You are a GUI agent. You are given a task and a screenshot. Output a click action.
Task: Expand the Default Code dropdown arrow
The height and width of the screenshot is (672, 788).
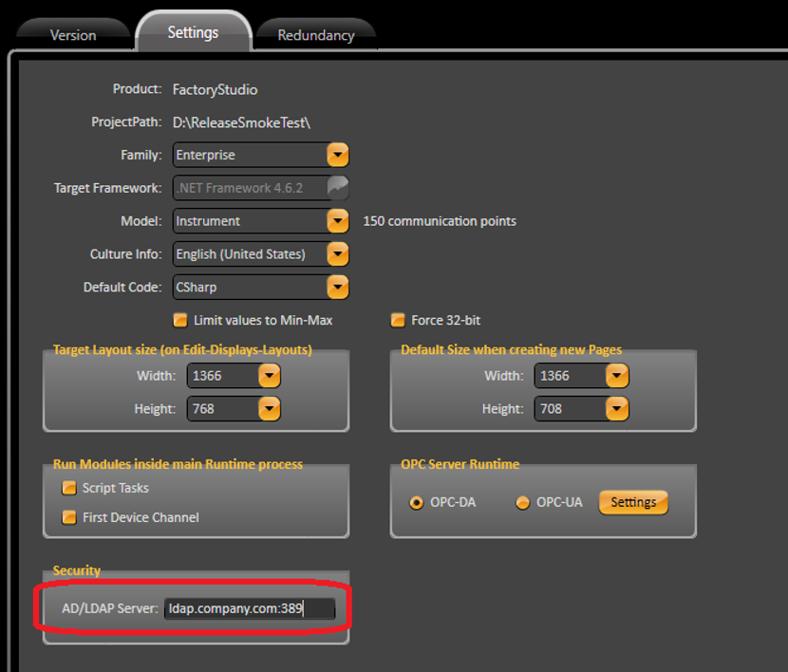tap(338, 288)
